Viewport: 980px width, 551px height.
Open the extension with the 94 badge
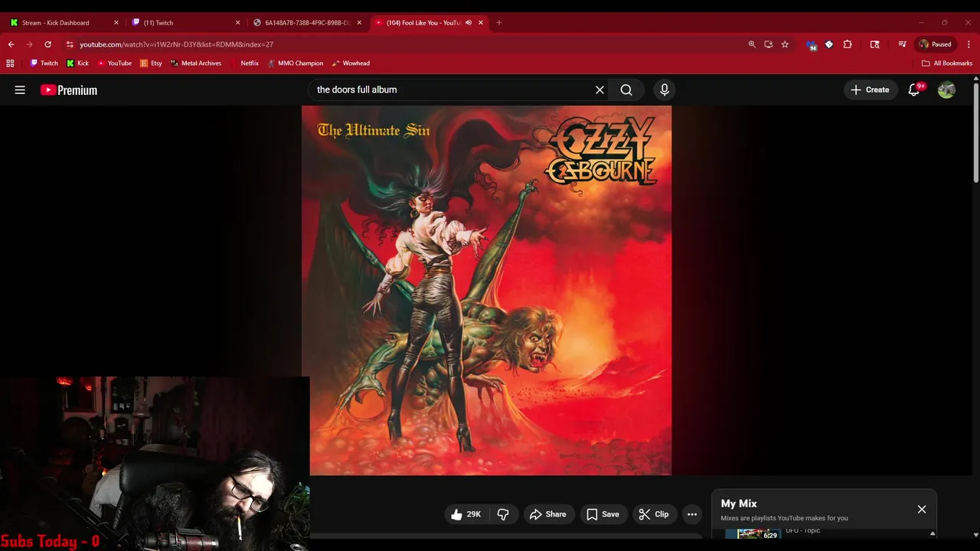click(x=811, y=44)
